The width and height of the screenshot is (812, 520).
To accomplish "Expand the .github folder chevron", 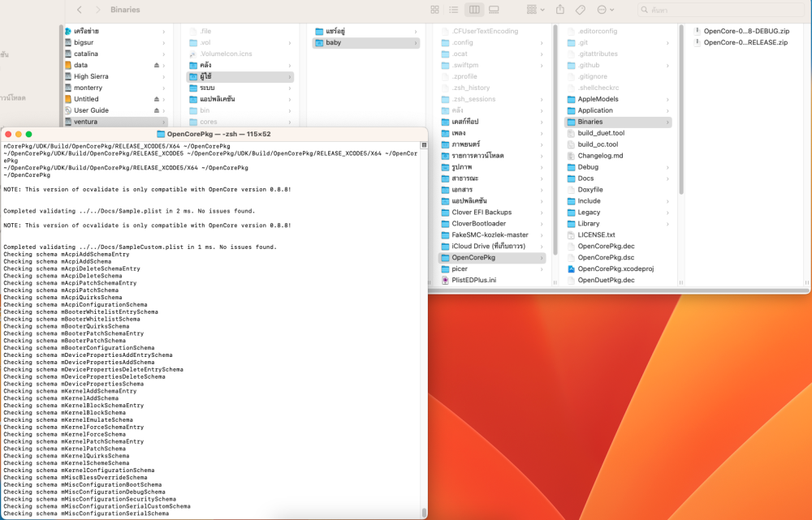I will click(x=667, y=65).
